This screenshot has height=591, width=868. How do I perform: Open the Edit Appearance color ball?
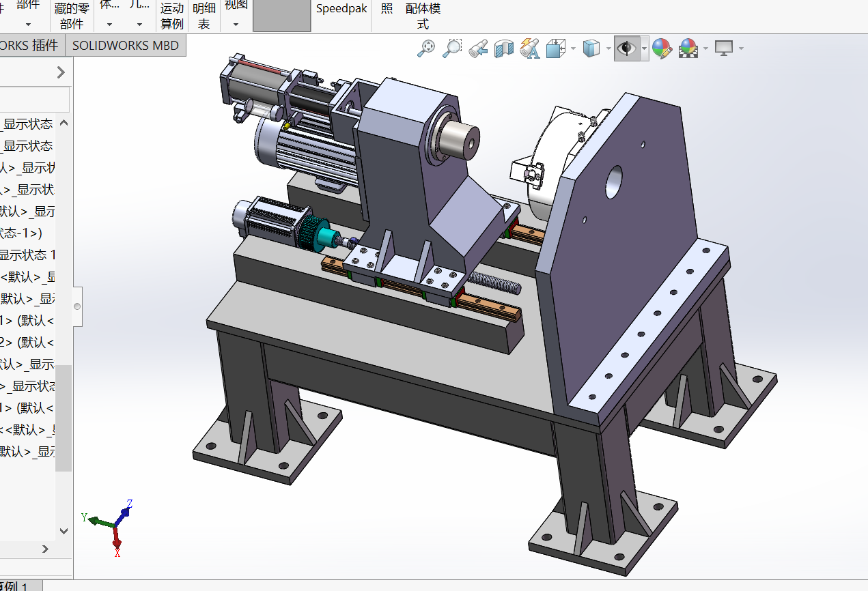(x=661, y=48)
